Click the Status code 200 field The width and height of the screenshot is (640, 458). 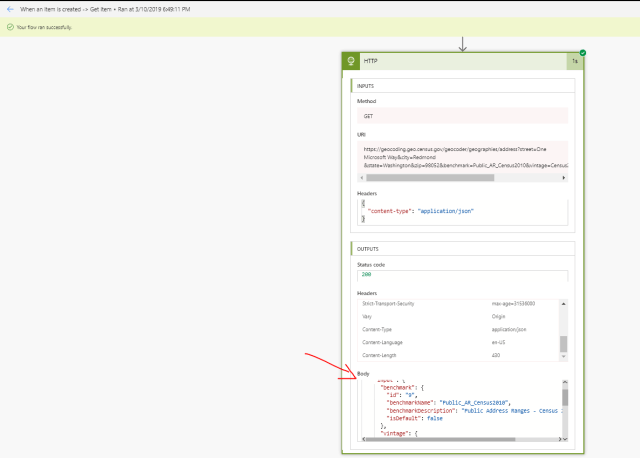461,277
